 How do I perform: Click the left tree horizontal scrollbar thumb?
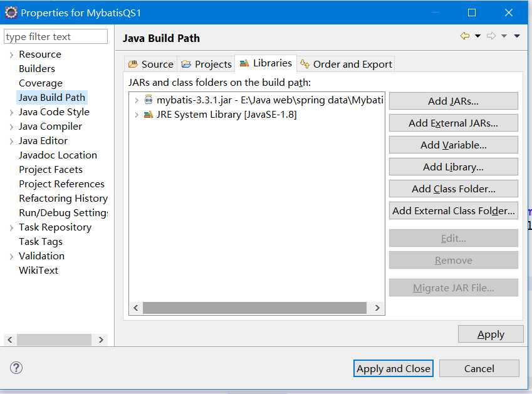tap(55, 340)
